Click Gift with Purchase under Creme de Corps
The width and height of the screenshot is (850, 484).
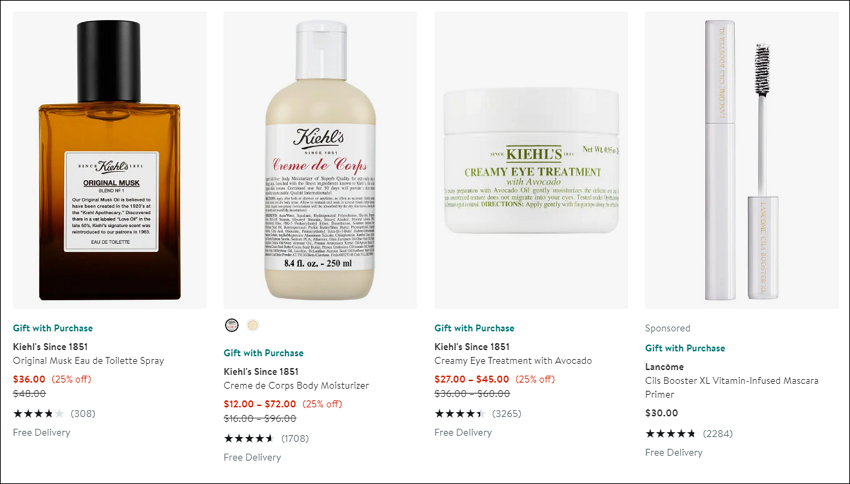point(263,353)
